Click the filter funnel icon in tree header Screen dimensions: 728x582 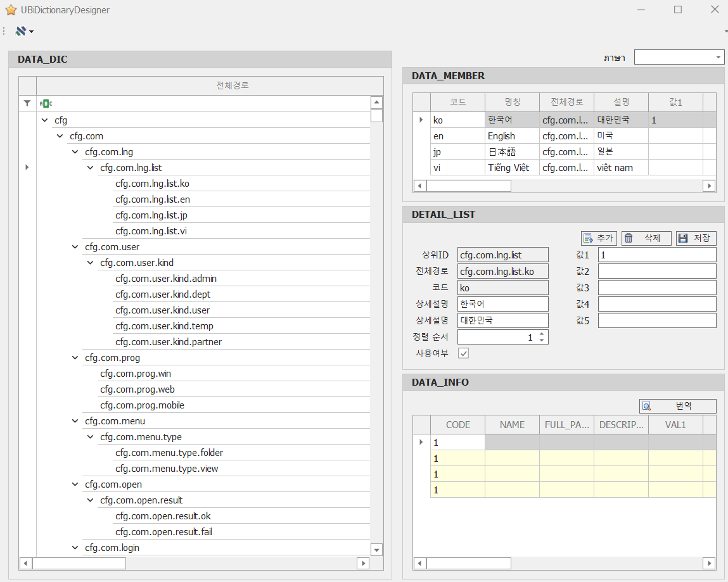(x=27, y=103)
